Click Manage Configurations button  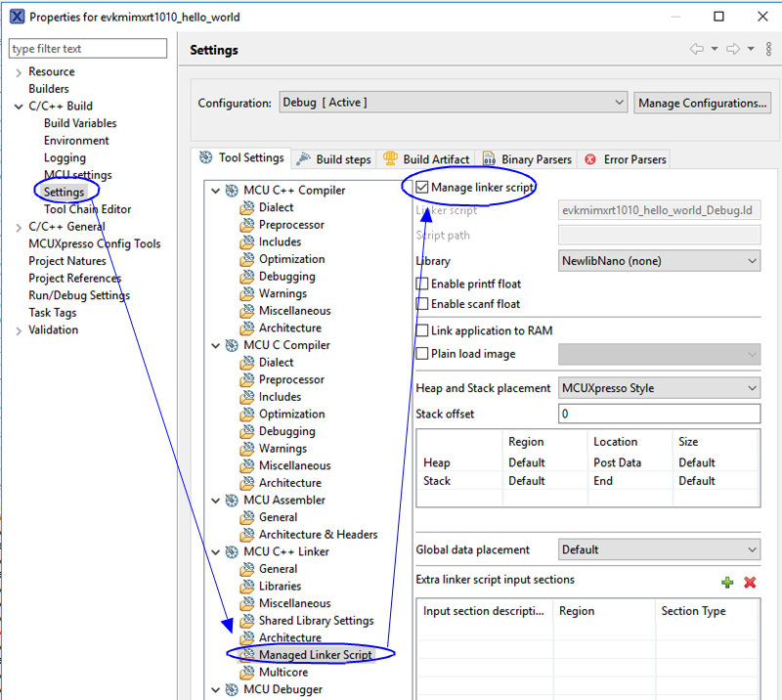[702, 103]
